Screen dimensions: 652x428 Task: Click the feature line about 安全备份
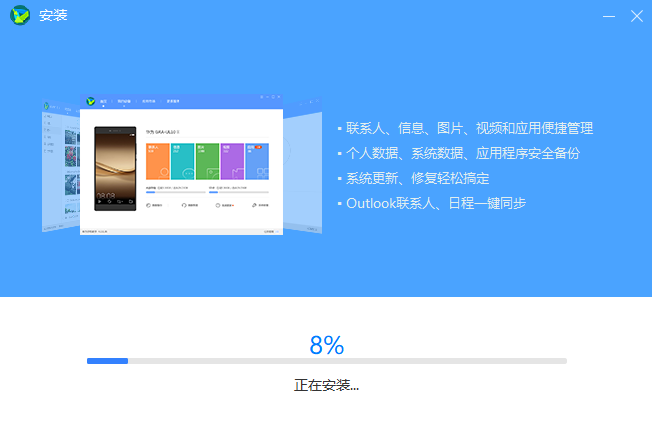click(x=462, y=153)
